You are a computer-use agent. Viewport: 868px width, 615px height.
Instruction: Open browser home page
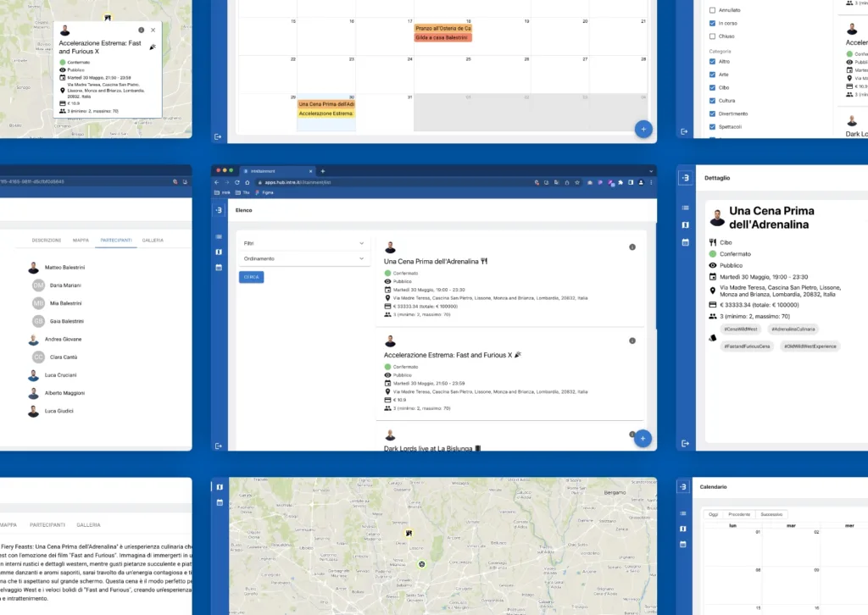tap(248, 182)
